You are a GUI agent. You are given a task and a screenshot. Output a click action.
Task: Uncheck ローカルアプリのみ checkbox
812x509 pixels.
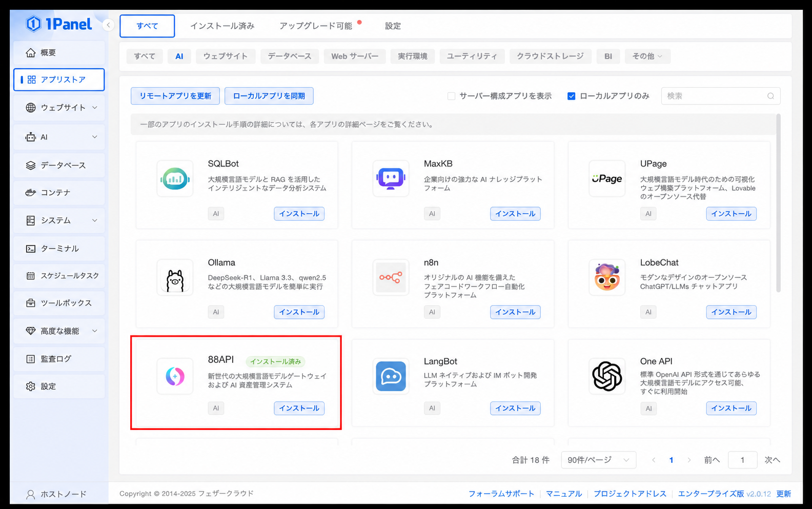(571, 96)
